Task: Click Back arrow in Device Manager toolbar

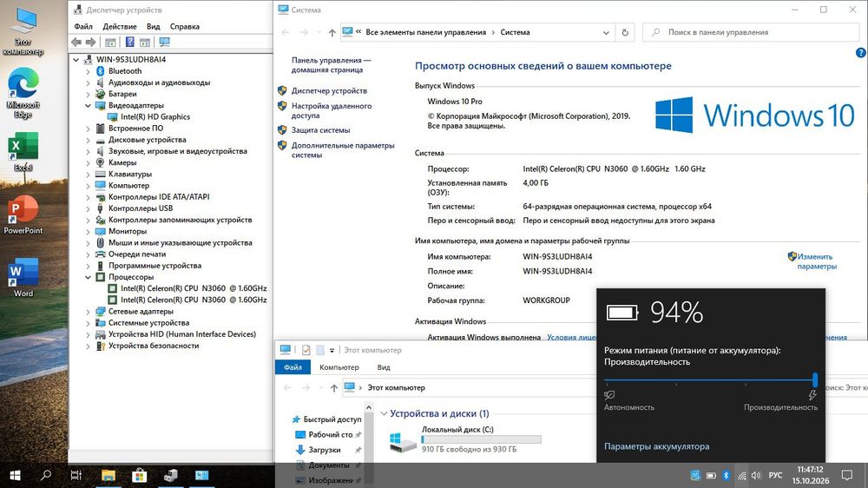Action: tap(76, 42)
